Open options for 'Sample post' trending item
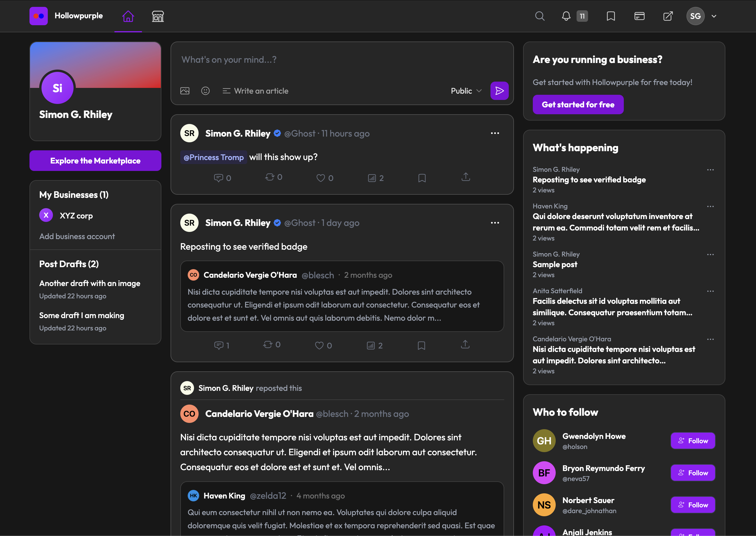The width and height of the screenshot is (756, 536). 711,255
